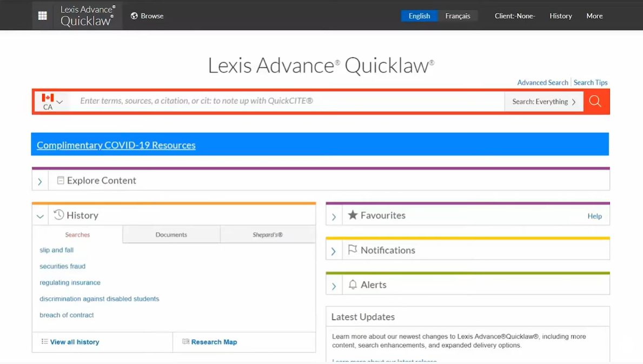Image resolution: width=643 pixels, height=364 pixels.
Task: Switch language to English
Action: 419,16
